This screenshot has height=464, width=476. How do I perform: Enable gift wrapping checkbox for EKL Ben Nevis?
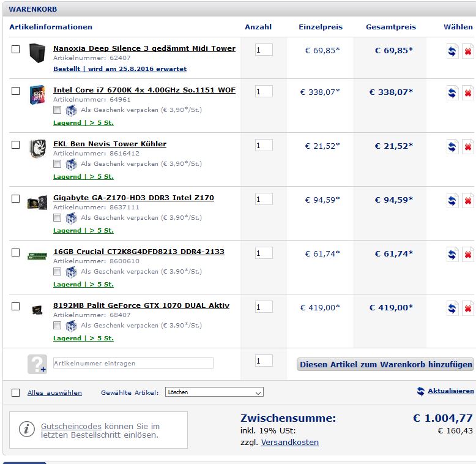pos(57,164)
